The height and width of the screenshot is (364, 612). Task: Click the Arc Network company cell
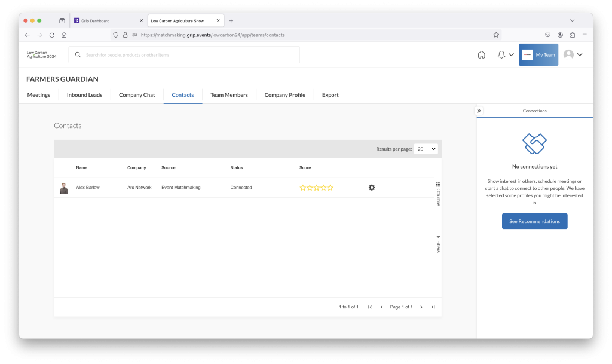[139, 188]
